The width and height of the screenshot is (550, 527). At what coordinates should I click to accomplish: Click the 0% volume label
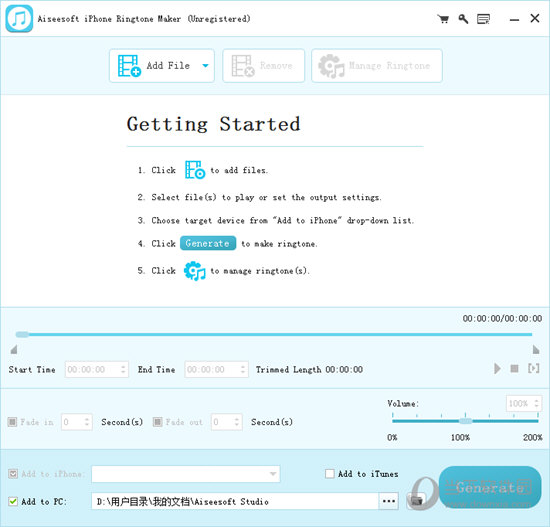pos(392,438)
